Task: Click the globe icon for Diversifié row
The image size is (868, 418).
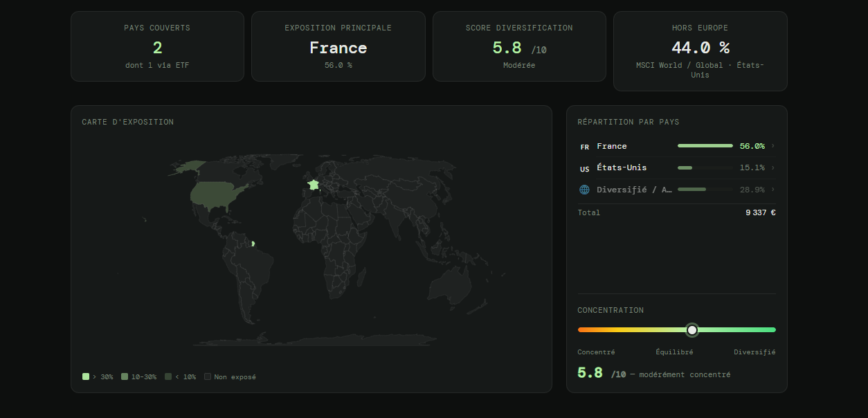Action: pos(584,190)
